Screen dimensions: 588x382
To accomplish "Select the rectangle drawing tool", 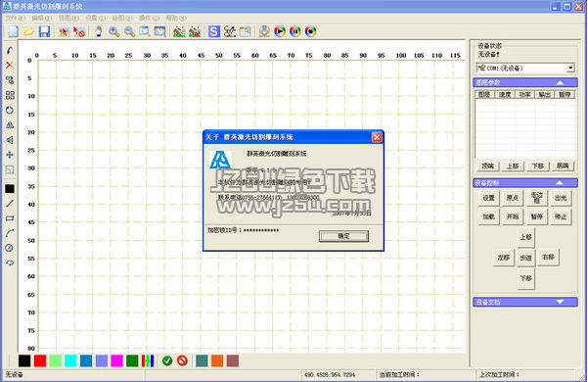I will [10, 218].
